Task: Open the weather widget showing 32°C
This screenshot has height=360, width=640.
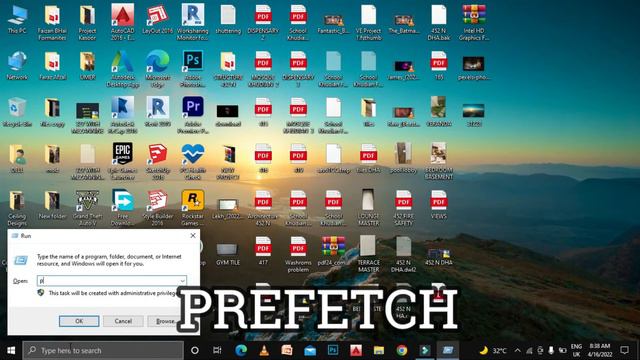Action: (493, 350)
